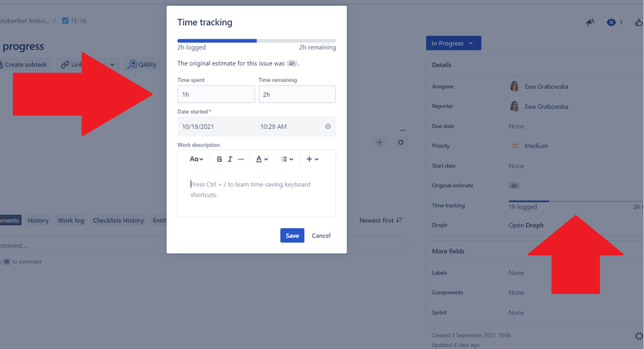Open the insert plus dropdown
Screen dimensions: 644x349
click(313, 159)
